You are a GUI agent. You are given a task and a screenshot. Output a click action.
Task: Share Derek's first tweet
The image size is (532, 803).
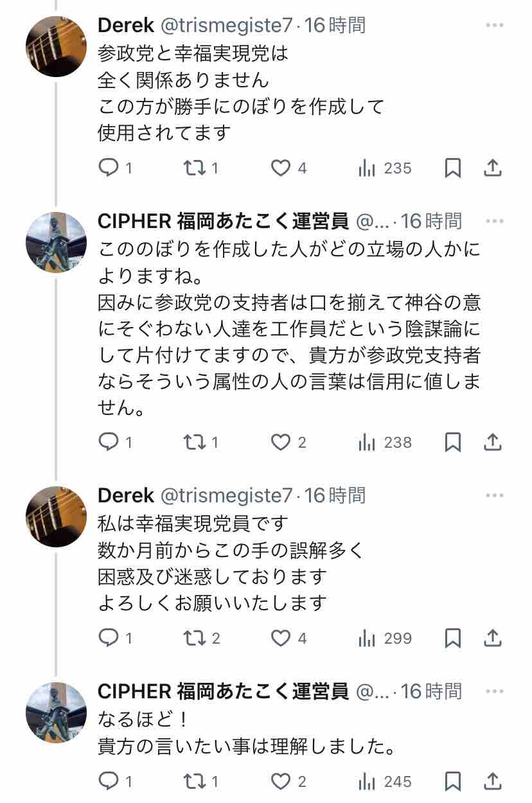[x=492, y=168]
